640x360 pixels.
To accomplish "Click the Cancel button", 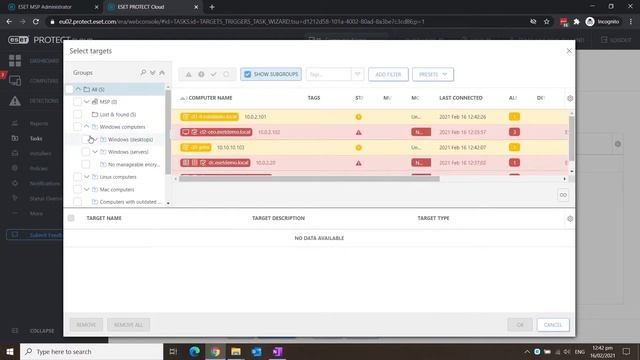I will click(x=553, y=325).
